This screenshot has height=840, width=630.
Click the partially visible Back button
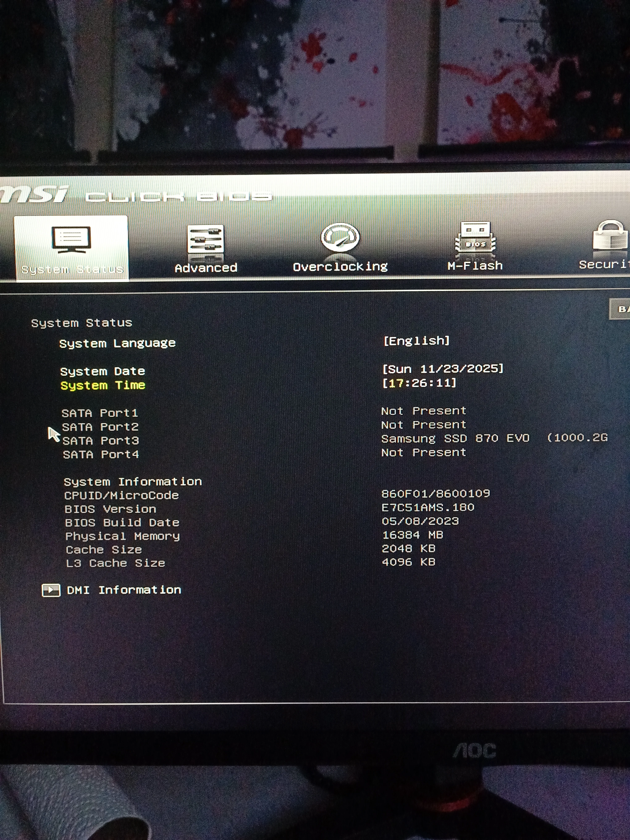pyautogui.click(x=621, y=309)
